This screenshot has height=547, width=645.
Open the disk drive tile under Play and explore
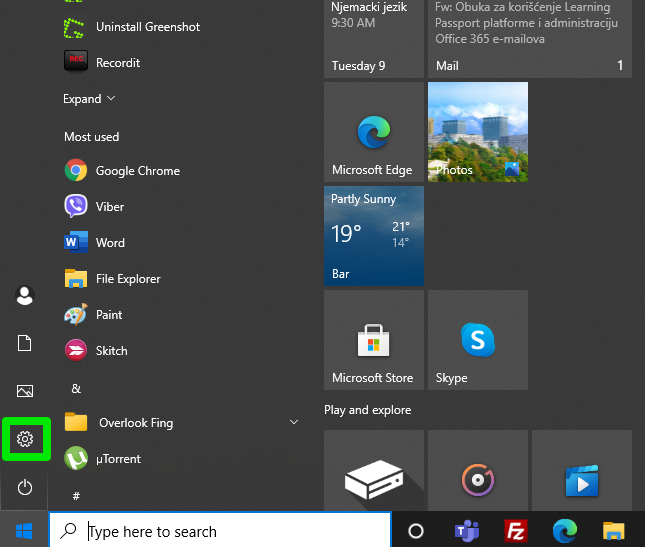[x=374, y=471]
